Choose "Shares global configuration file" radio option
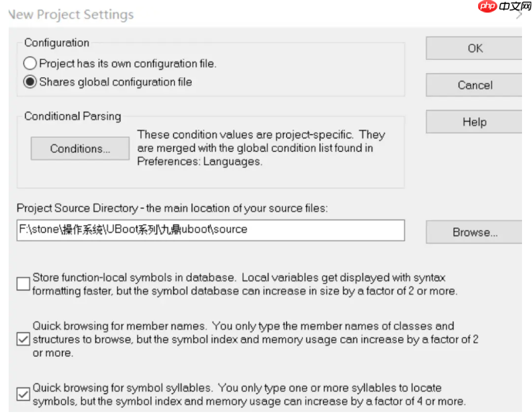 [x=31, y=83]
